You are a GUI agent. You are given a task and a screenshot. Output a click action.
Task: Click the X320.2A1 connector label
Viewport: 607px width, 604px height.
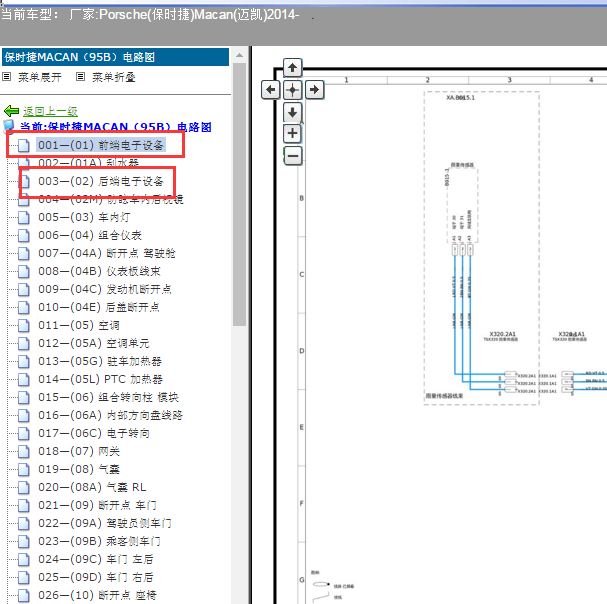(502, 334)
